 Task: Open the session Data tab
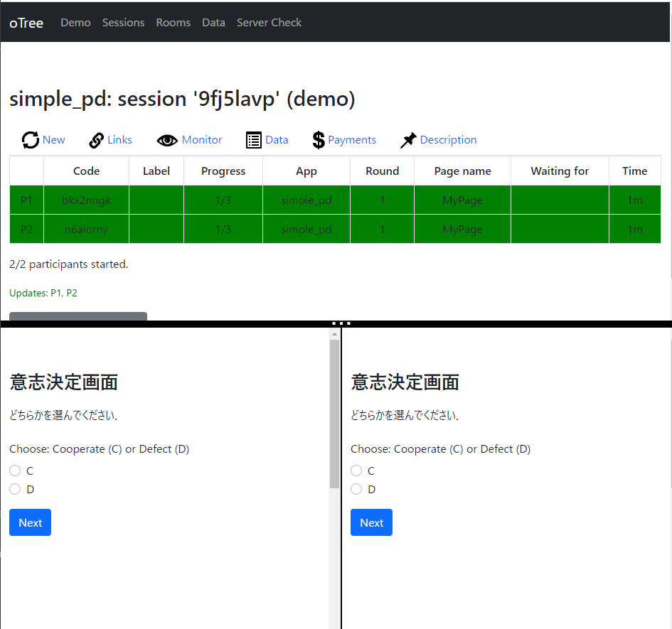277,140
